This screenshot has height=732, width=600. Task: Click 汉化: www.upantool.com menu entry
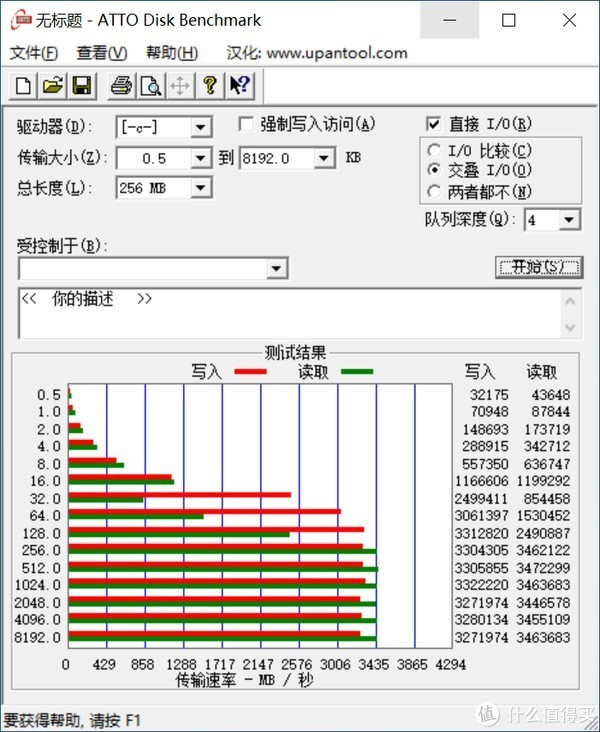click(317, 53)
